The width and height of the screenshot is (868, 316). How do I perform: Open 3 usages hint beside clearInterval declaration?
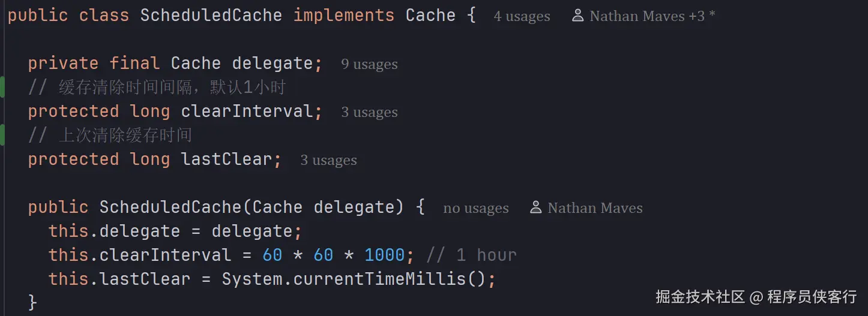click(369, 112)
